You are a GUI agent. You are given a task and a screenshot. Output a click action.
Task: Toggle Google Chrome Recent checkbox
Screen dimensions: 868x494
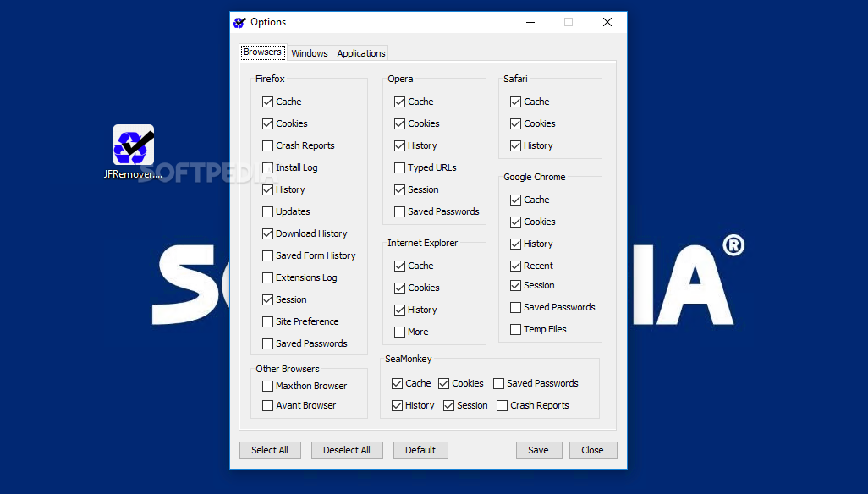(515, 266)
